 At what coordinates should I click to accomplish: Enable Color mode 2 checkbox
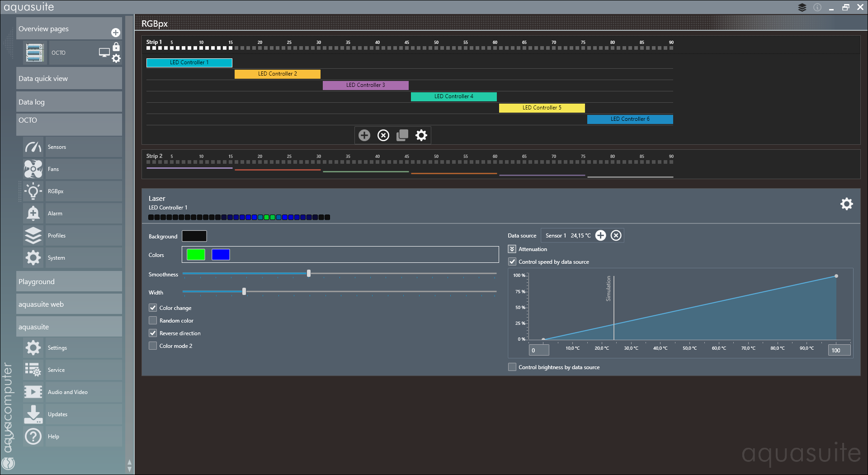(153, 346)
